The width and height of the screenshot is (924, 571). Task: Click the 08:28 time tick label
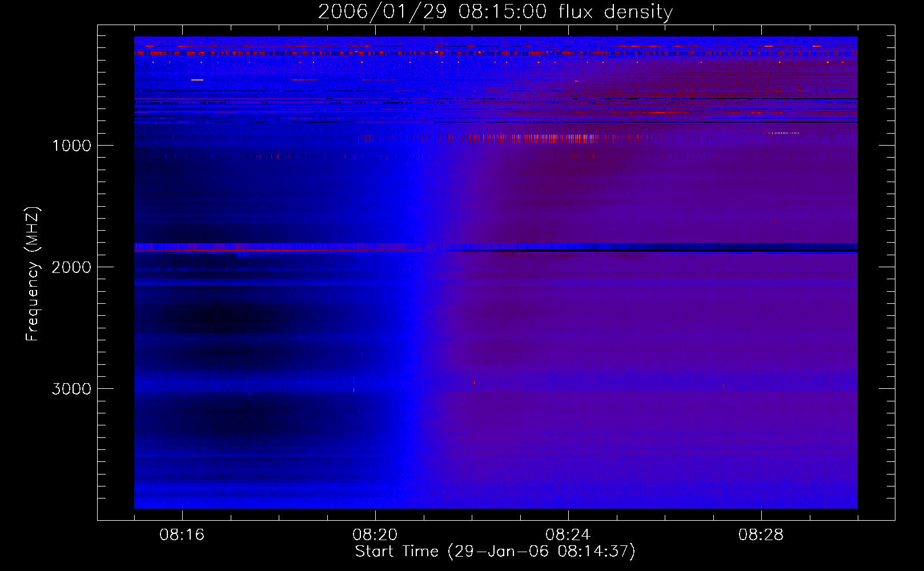tap(761, 535)
